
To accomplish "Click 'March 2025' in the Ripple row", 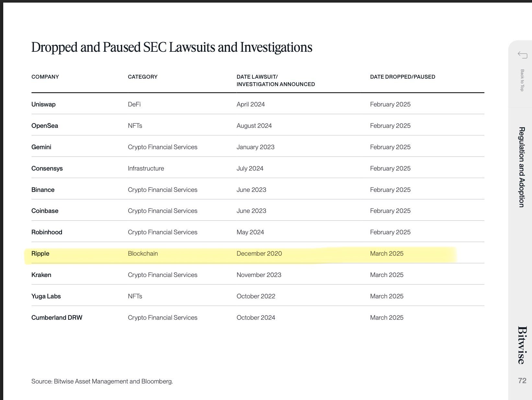I will click(387, 253).
